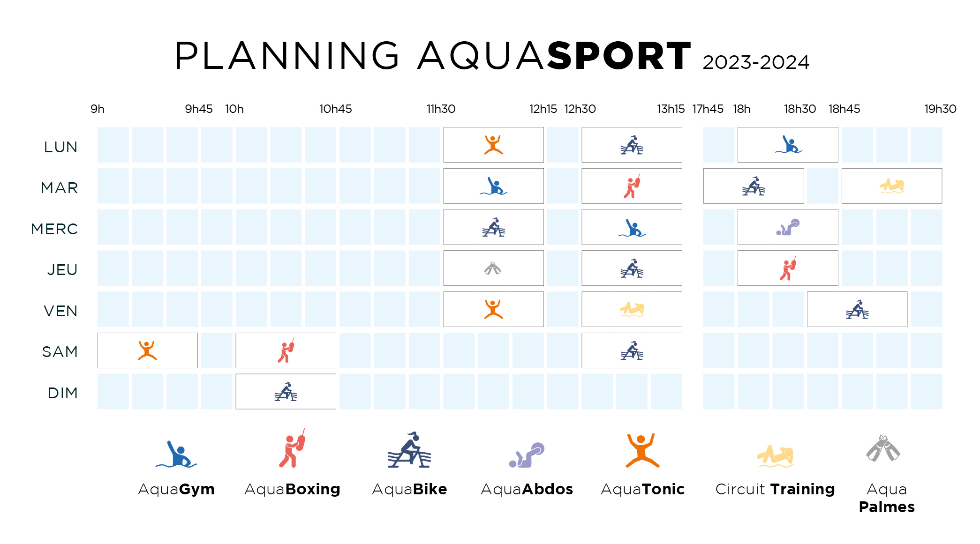Click the purple AquaAbdos legend icon
980x544 pixels.
click(x=527, y=455)
